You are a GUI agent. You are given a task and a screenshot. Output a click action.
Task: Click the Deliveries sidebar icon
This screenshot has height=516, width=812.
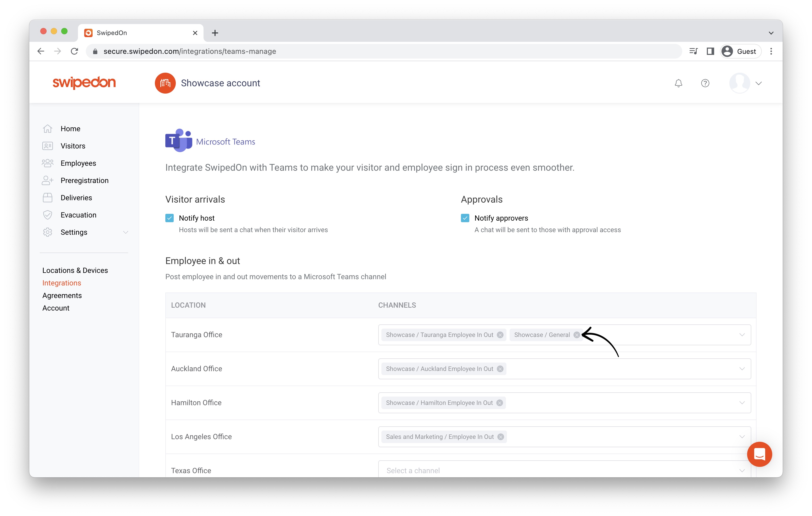(48, 198)
